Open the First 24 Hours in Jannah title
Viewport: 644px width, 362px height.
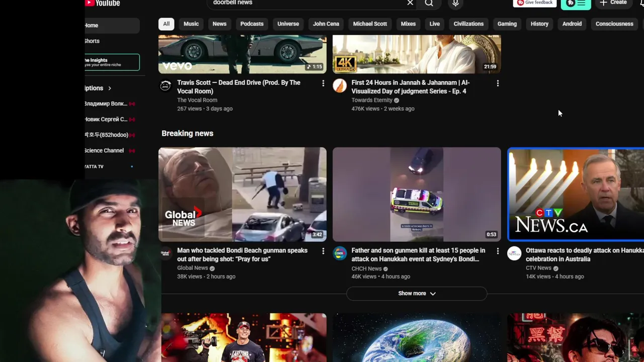(411, 87)
